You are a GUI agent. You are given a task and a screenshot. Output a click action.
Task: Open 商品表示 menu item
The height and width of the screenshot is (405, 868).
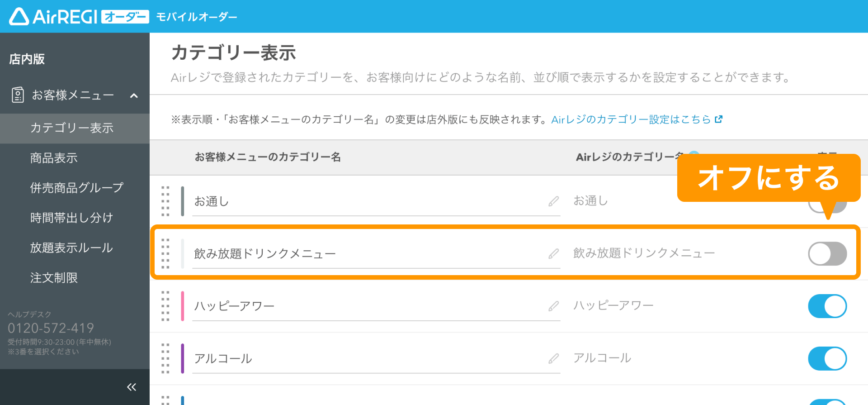pos(54,158)
